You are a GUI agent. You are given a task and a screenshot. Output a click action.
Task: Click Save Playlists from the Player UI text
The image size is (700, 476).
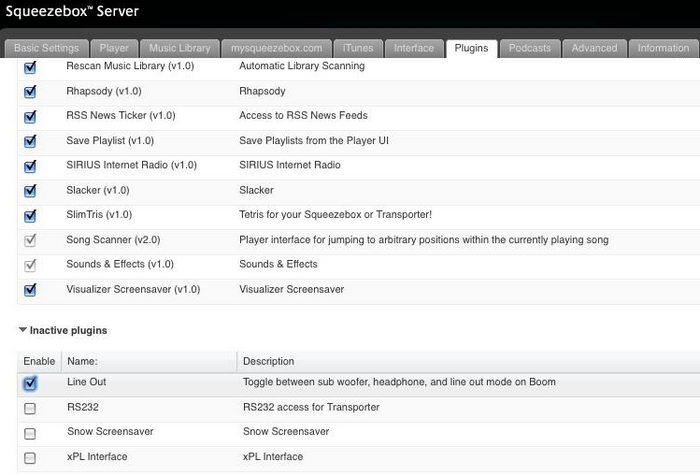click(314, 141)
